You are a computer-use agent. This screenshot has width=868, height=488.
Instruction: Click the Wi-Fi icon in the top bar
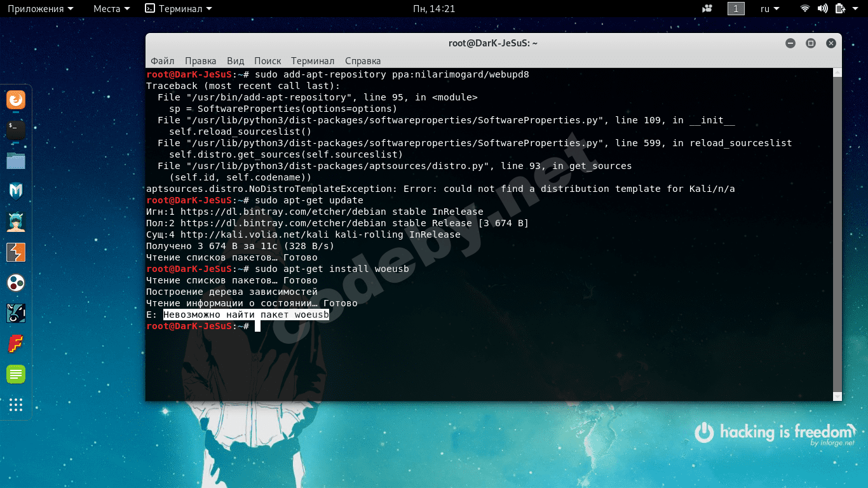[805, 9]
